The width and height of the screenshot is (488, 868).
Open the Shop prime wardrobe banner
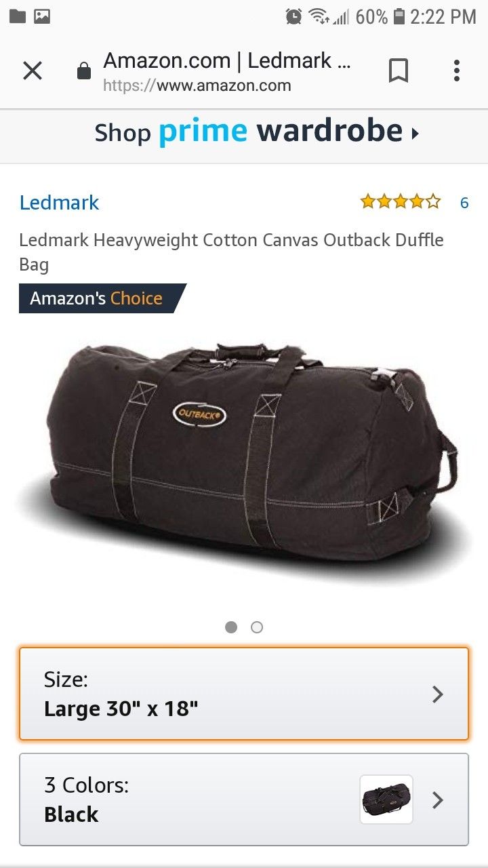pos(257,132)
